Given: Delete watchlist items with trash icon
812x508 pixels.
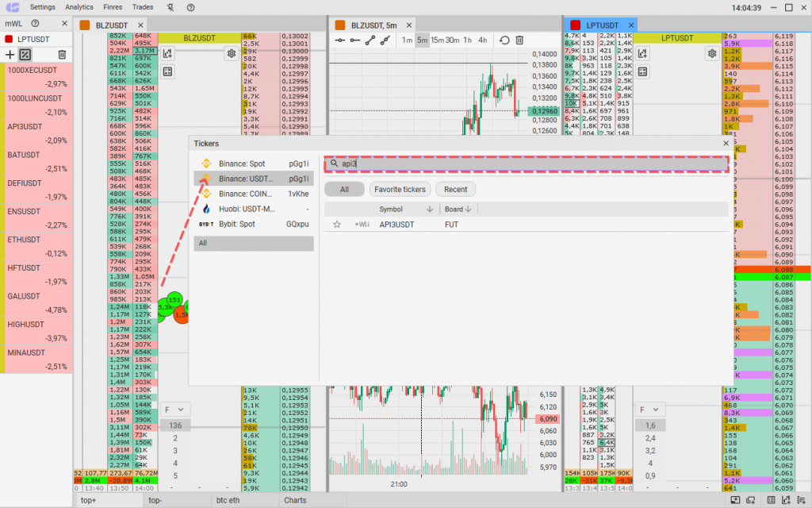Looking at the screenshot, I should [x=62, y=55].
